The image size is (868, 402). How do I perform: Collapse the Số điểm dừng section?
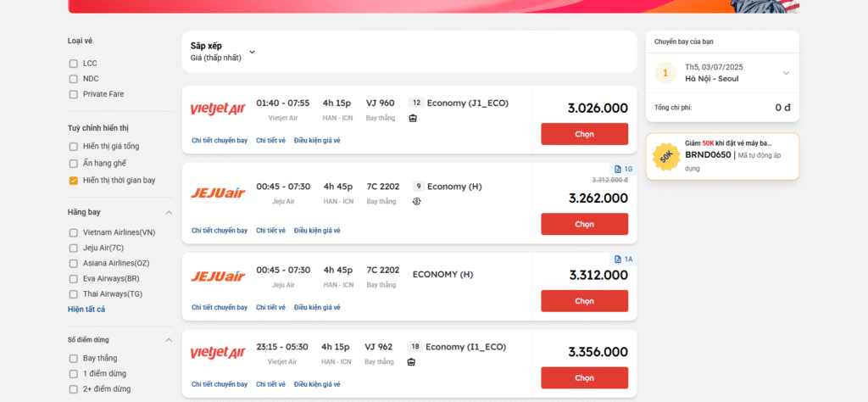click(x=169, y=340)
